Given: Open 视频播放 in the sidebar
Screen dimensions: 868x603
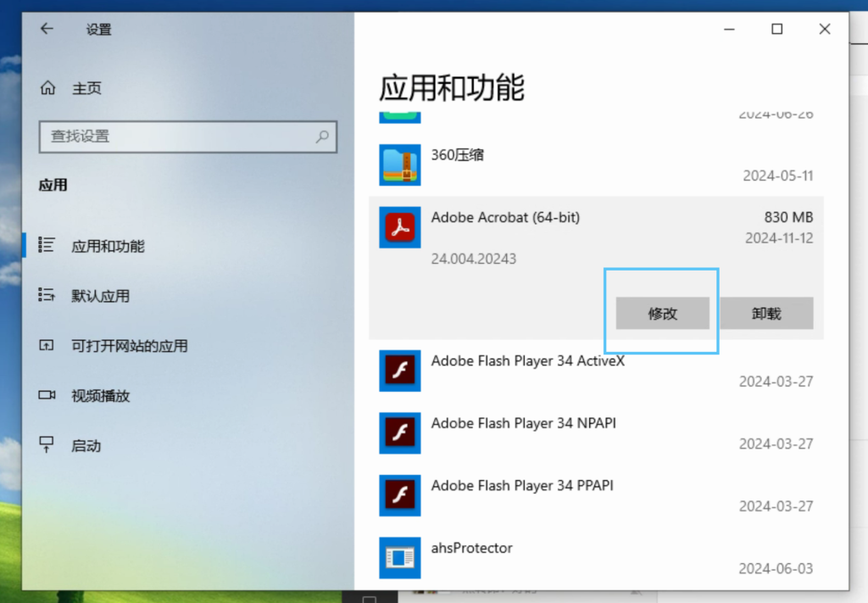Looking at the screenshot, I should [x=100, y=396].
